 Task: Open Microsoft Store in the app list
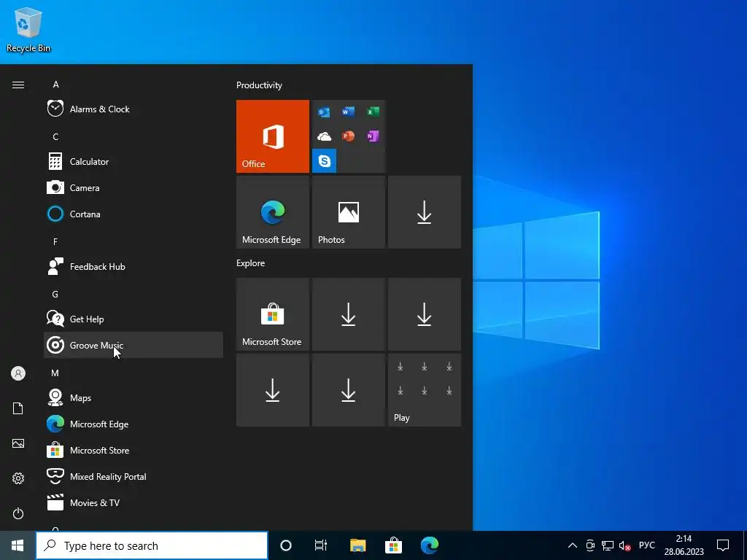(x=133, y=450)
